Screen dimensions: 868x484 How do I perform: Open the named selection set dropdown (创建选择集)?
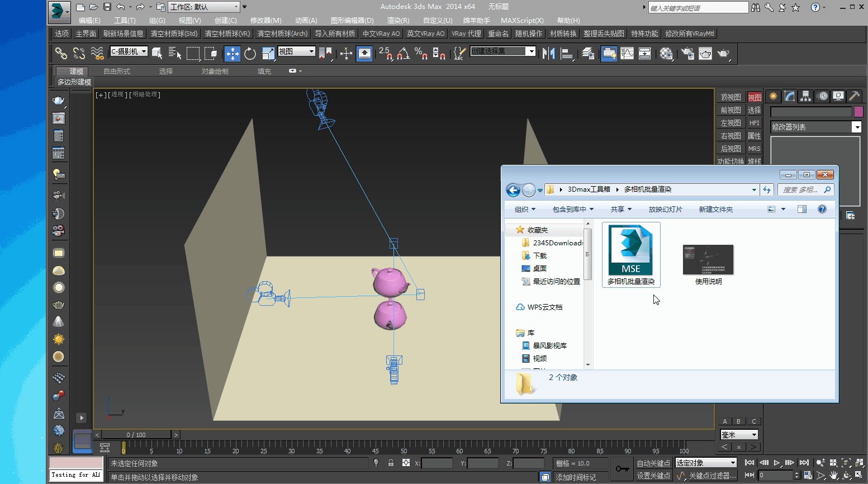click(x=531, y=51)
